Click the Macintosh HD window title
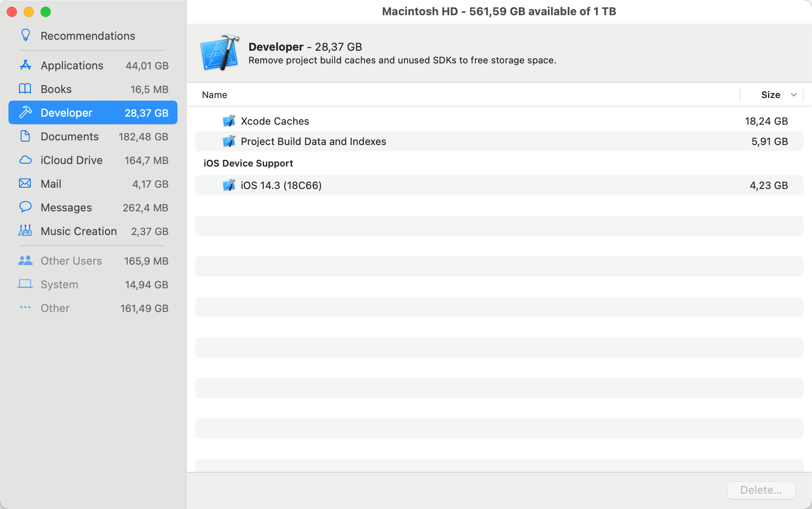This screenshot has width=812, height=509. [x=499, y=11]
